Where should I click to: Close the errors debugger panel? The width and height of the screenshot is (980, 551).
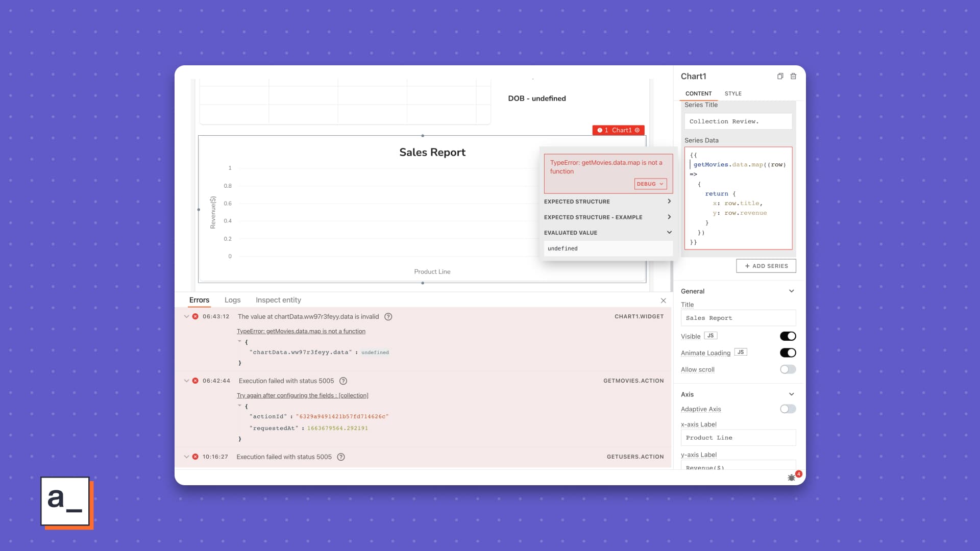coord(663,300)
